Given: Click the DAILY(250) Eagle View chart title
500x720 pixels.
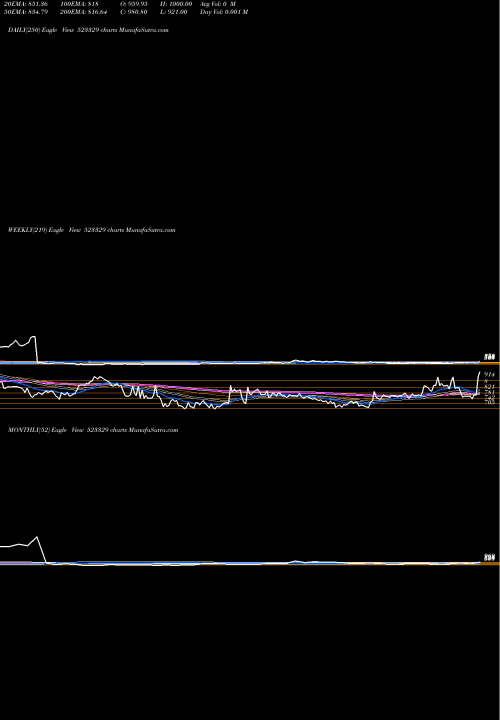Looking at the screenshot, I should point(88,30).
